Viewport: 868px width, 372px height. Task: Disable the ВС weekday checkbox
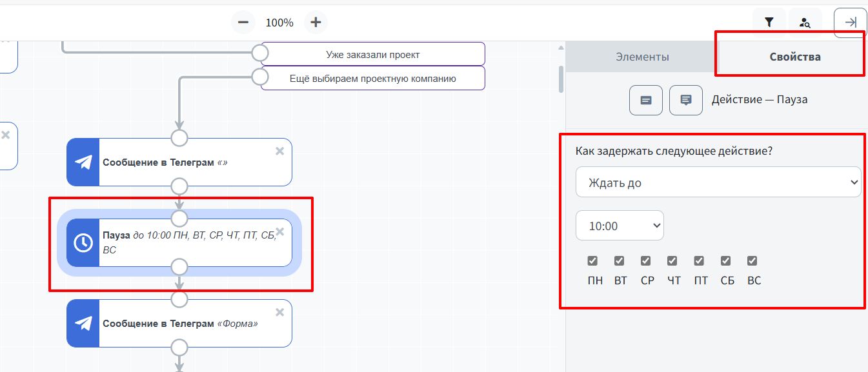tap(752, 261)
